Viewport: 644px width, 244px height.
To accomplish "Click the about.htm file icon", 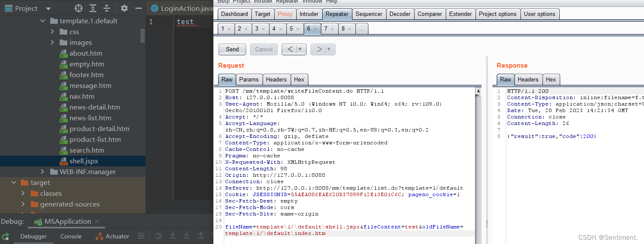I will [x=63, y=53].
